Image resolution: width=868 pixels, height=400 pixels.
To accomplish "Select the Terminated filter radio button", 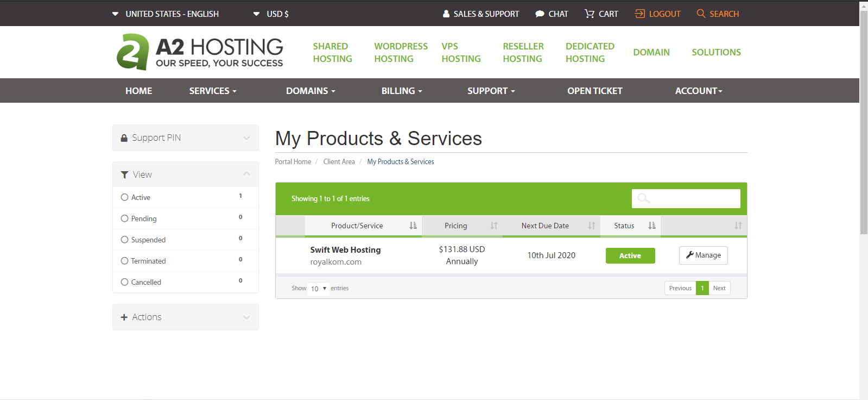I will [x=125, y=261].
